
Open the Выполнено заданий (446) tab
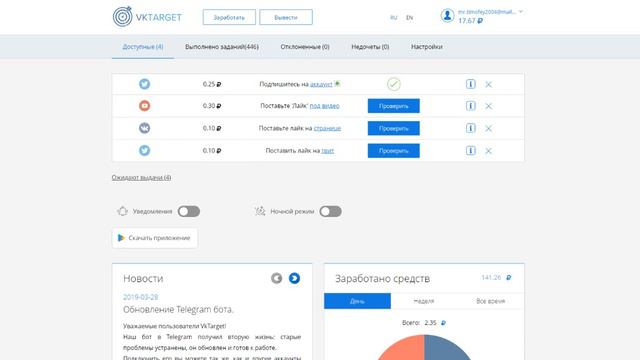click(x=222, y=47)
